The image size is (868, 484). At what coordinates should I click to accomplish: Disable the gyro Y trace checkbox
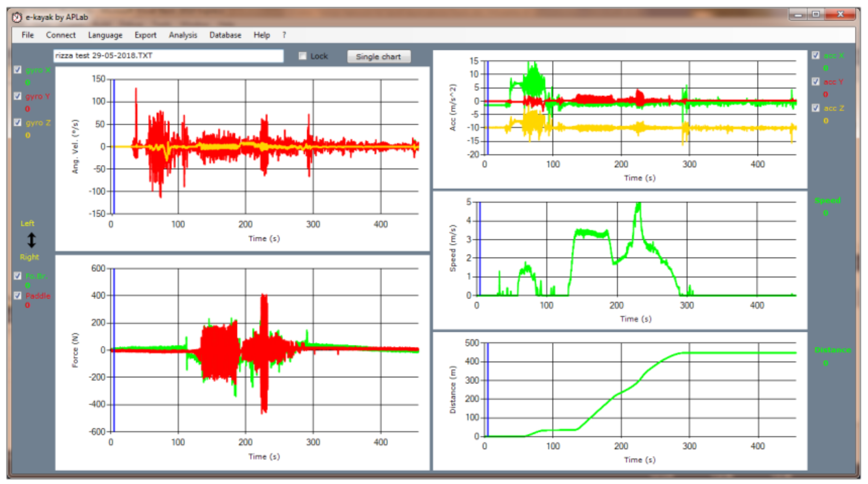pyautogui.click(x=18, y=96)
